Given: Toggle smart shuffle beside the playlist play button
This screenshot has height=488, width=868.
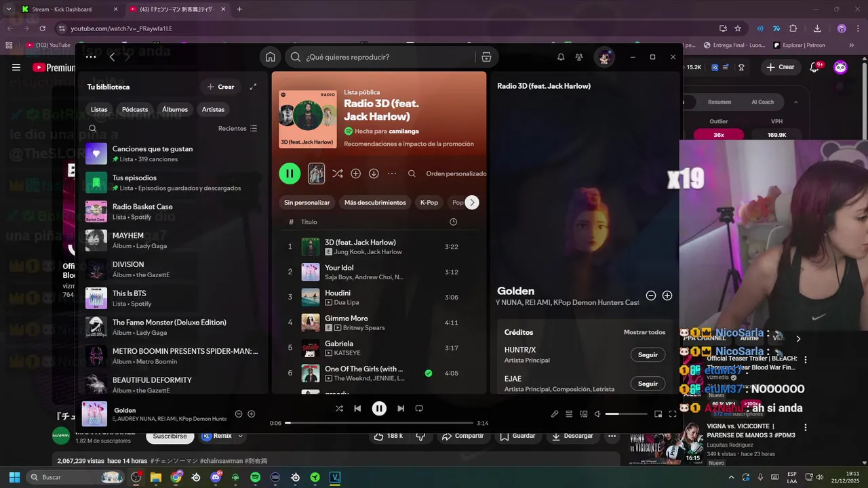Looking at the screenshot, I should (x=338, y=174).
